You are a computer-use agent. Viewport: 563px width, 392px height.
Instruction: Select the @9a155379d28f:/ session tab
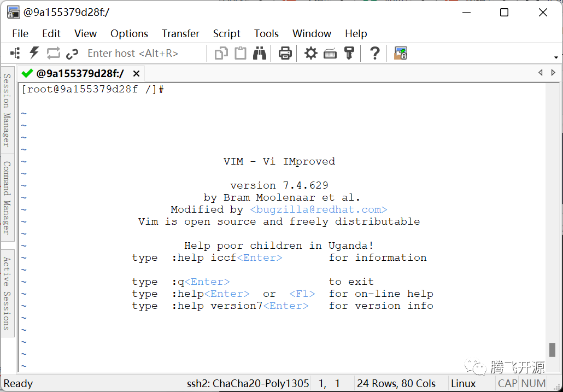(80, 74)
